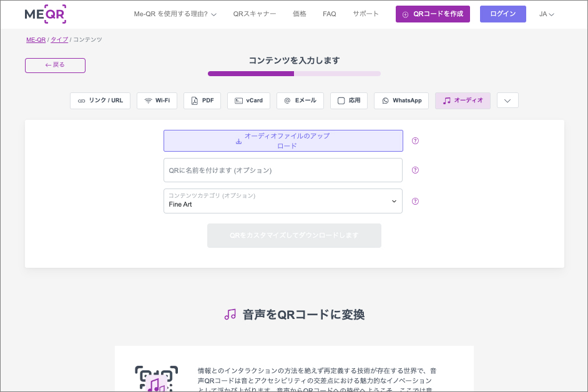Open the JA language selector

546,14
